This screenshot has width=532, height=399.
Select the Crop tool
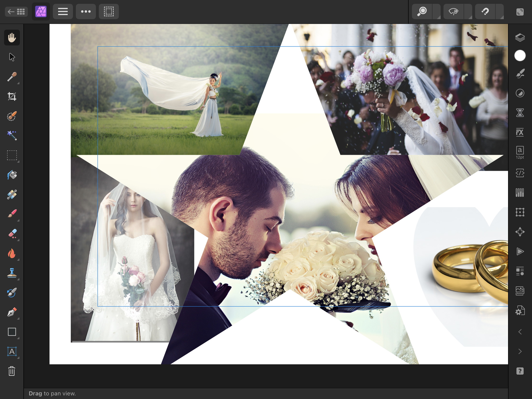point(12,96)
